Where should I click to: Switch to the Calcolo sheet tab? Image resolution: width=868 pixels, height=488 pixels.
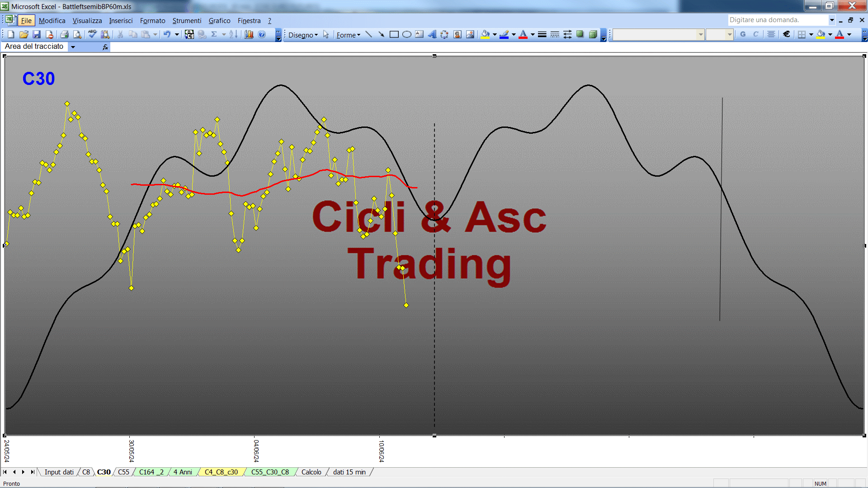click(x=311, y=472)
